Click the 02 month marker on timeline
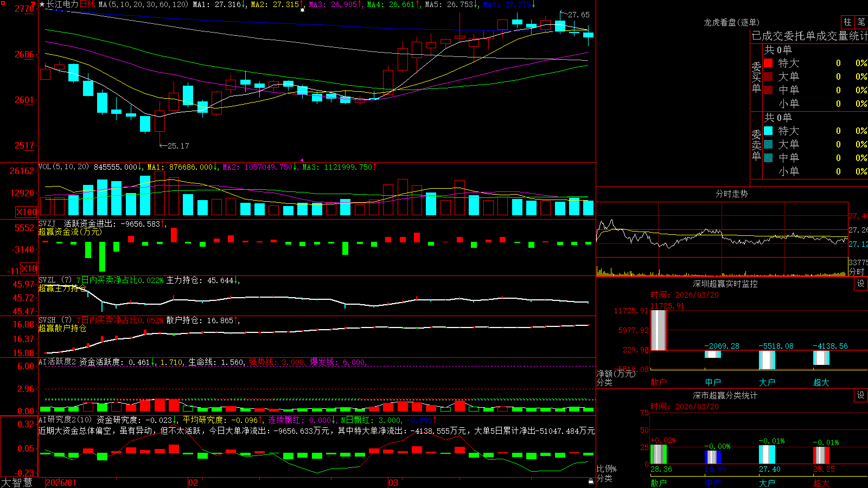Image resolution: width=868 pixels, height=488 pixels. pos(193,483)
